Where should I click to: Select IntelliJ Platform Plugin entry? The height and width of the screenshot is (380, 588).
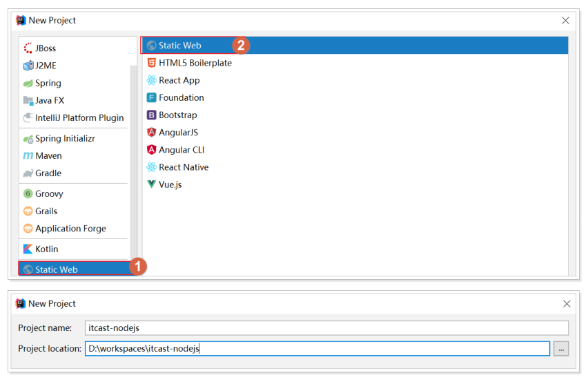(x=75, y=118)
